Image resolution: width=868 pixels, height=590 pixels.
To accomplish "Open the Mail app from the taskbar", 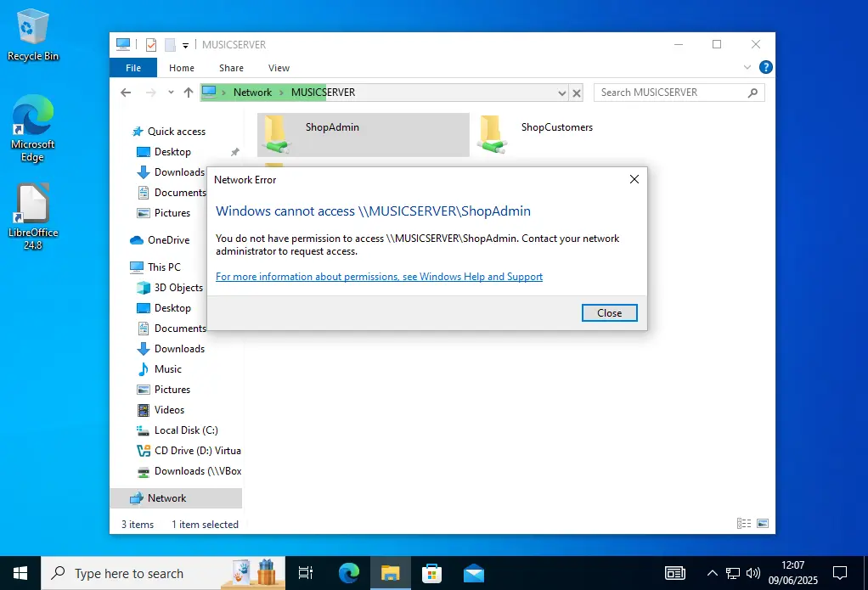I will (x=473, y=573).
